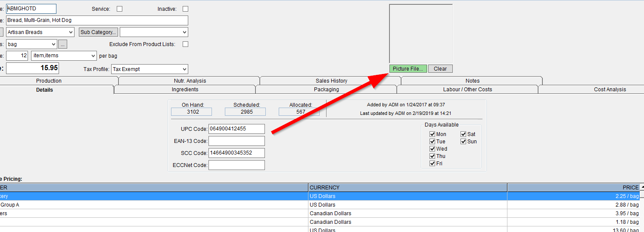
Task: Uncheck Fri in Days Available
Action: (432, 164)
